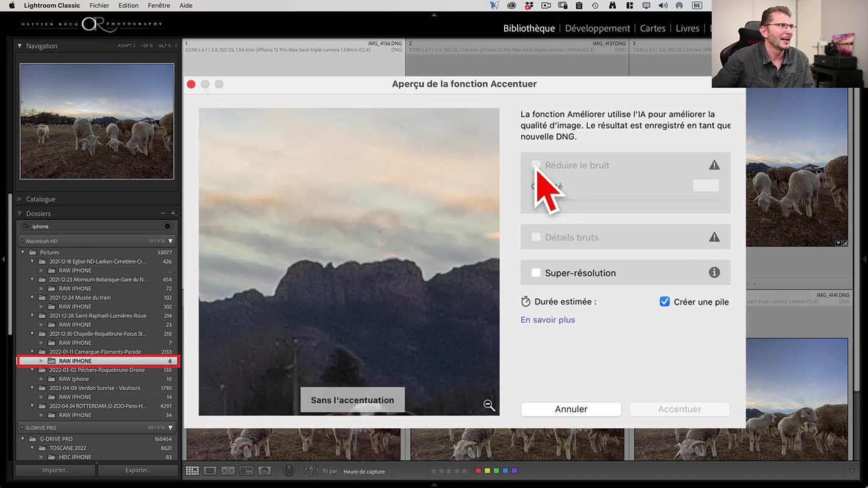Open Compare view XY icon
868x488 pixels.
coord(228,471)
